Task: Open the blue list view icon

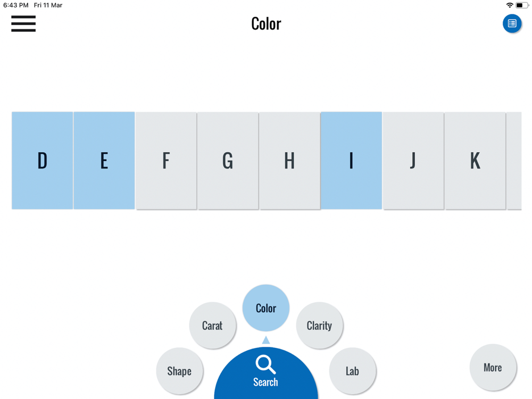Action: tap(512, 23)
